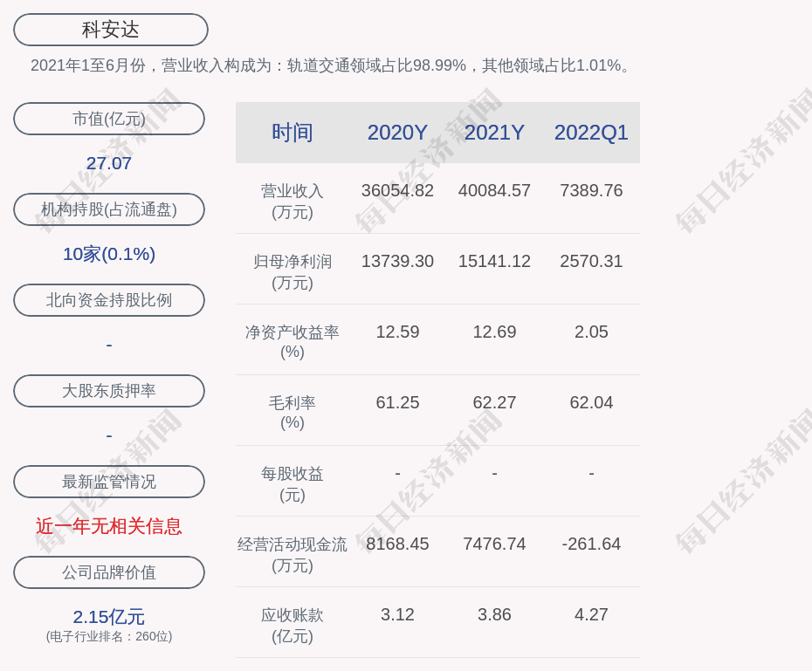Click the 营业收入(万元) row label

click(x=292, y=202)
